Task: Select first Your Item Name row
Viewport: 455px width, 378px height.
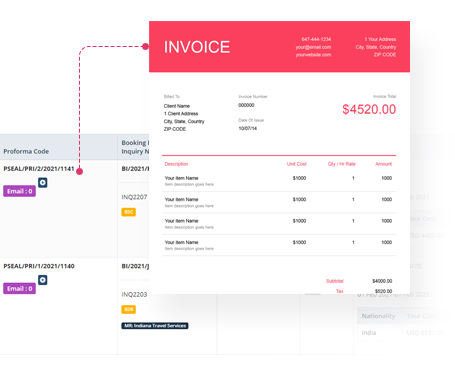Action: point(279,181)
